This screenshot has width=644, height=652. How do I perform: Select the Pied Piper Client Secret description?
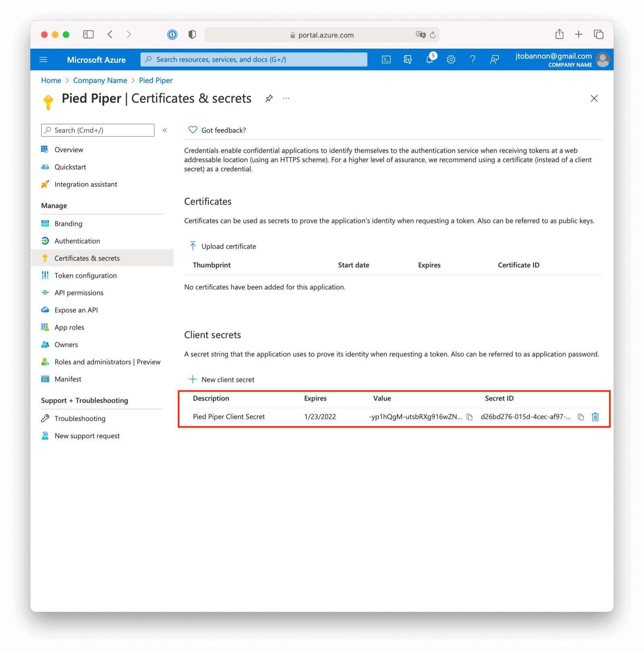229,417
